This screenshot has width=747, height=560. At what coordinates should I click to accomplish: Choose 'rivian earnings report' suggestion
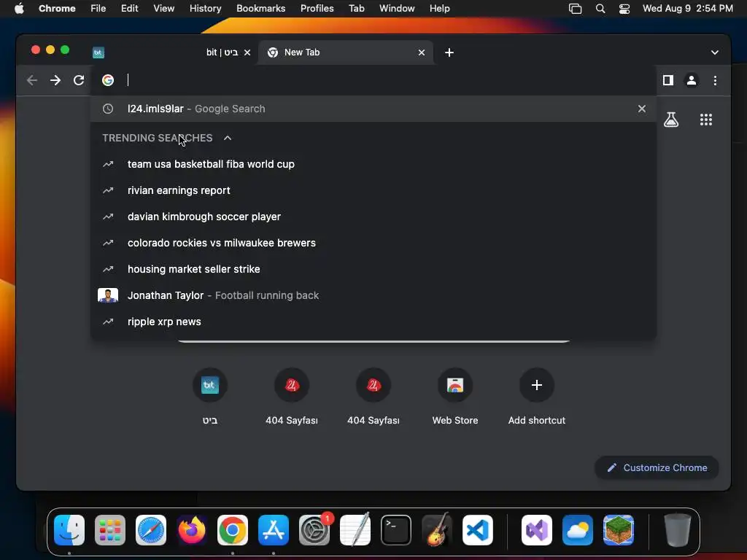pyautogui.click(x=373, y=190)
